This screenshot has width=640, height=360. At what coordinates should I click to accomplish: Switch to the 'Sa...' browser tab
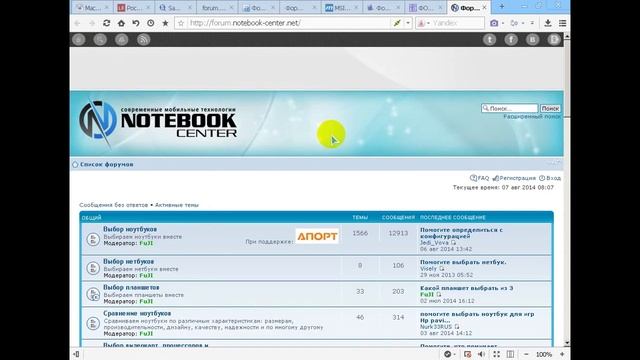click(x=175, y=7)
